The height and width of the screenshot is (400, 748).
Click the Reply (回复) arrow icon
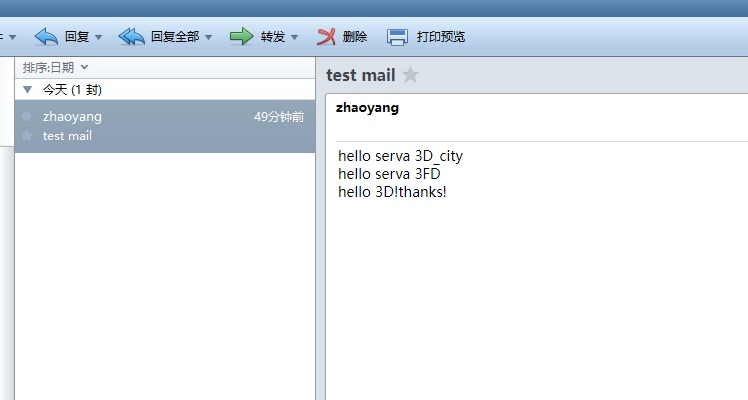point(46,37)
